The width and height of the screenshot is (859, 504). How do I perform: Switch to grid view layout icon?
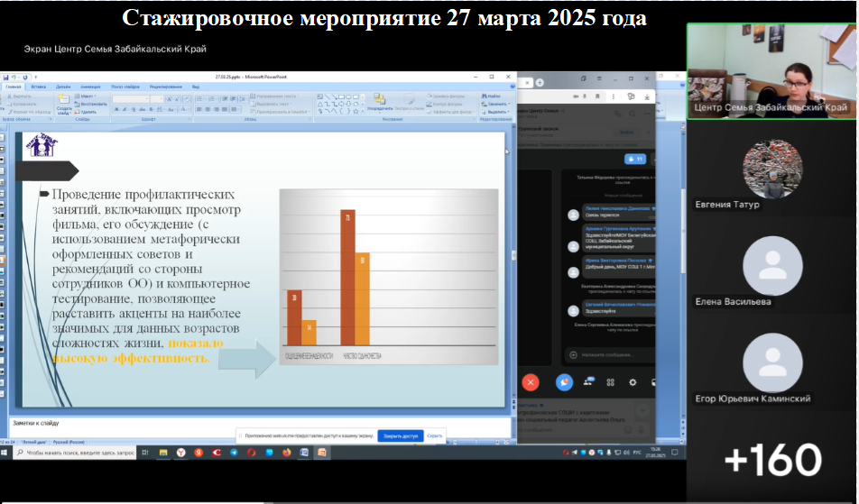point(611,382)
